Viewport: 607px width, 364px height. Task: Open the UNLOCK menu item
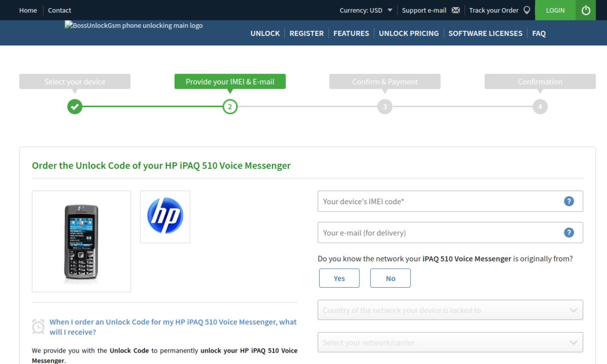265,33
